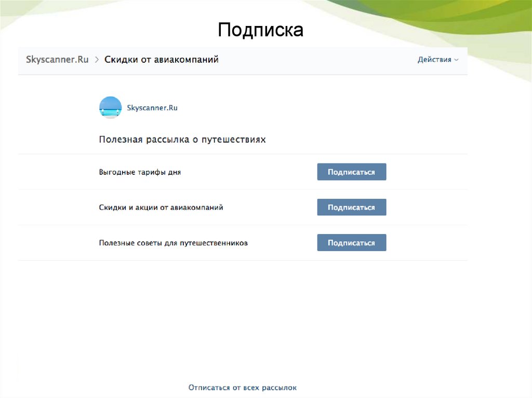The height and width of the screenshot is (398, 532).
Task: Click Отписаться от всех рассылок link
Action: click(244, 387)
